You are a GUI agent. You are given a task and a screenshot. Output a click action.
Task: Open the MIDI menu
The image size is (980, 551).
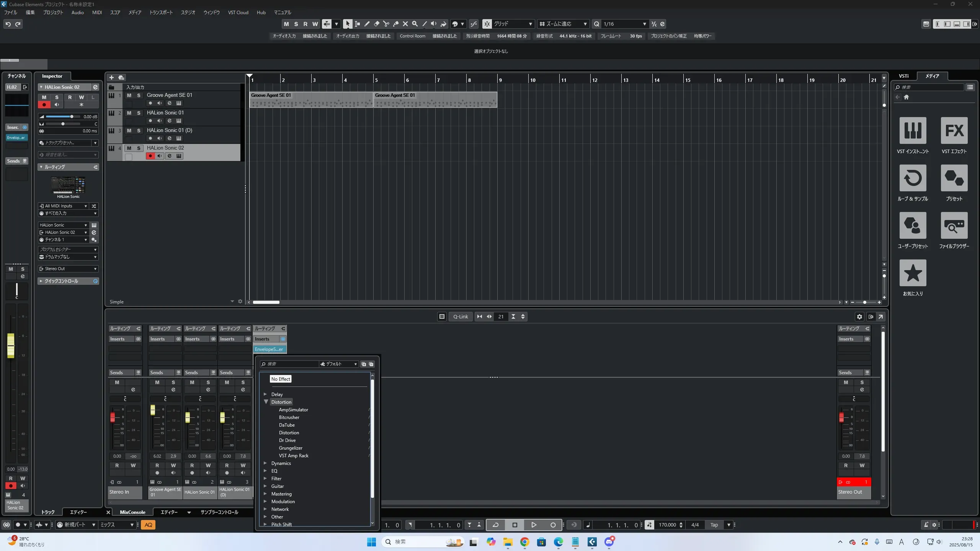[x=97, y=12]
